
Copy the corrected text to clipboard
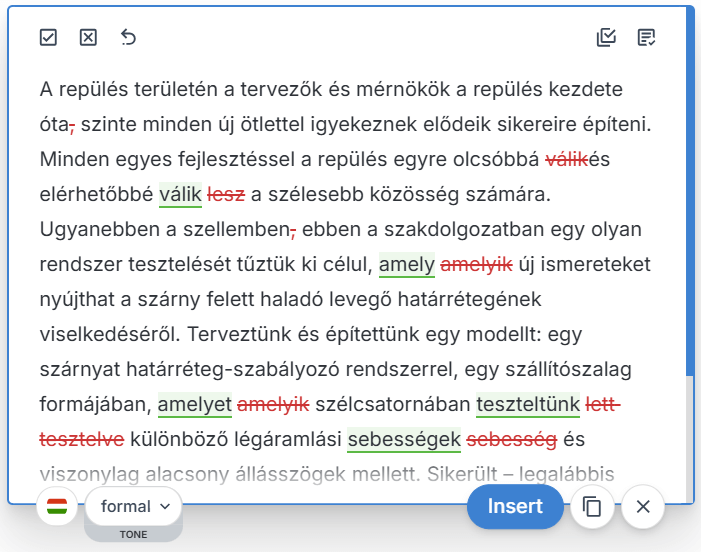[x=592, y=507]
